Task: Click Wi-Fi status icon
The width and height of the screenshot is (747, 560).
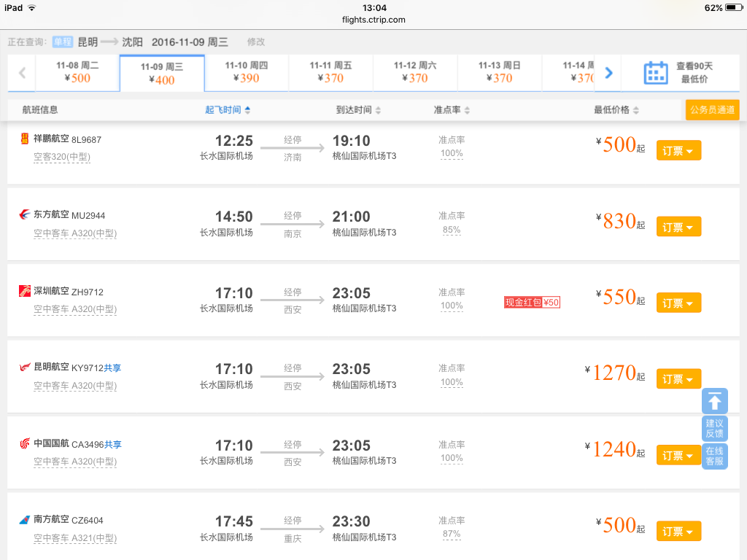Action: [32, 7]
